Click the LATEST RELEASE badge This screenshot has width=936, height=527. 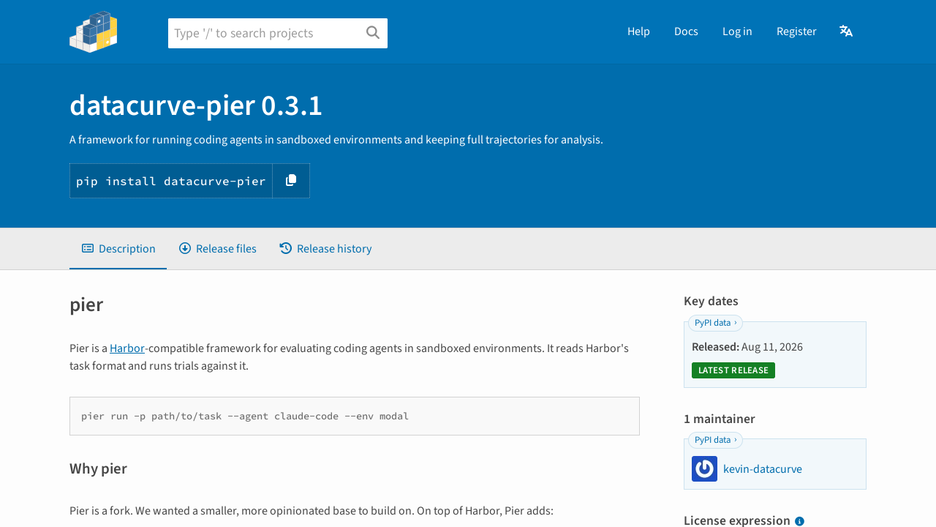(x=733, y=370)
